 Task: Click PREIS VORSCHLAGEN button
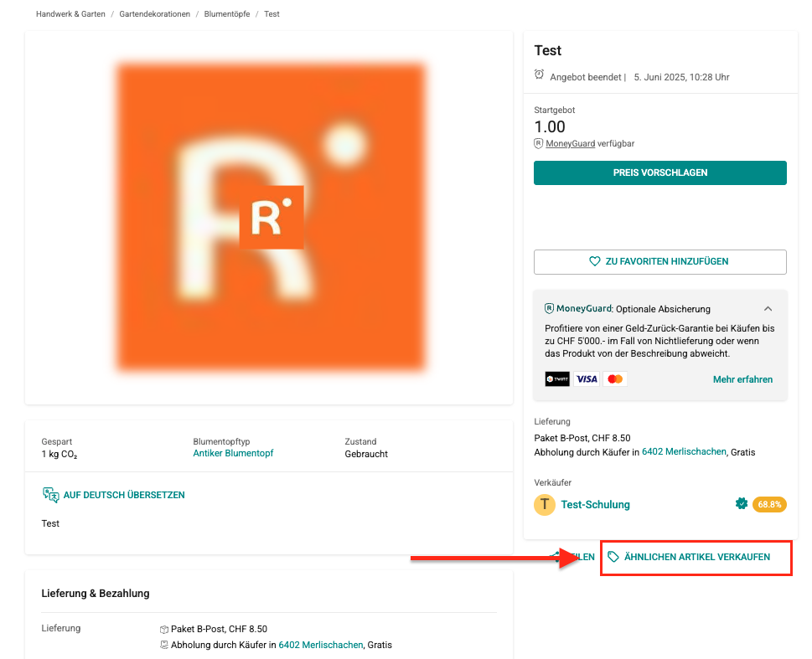point(659,172)
